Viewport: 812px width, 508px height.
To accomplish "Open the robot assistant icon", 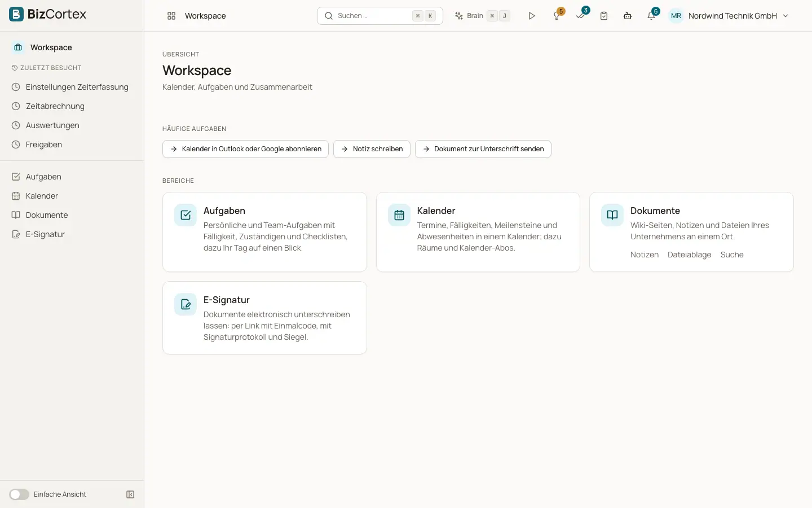I will 628,16.
